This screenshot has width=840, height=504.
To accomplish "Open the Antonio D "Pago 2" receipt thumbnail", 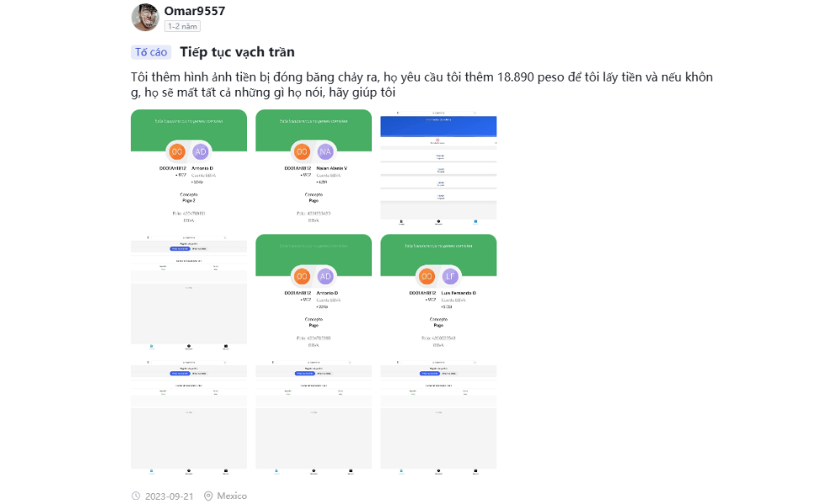I will [x=189, y=165].
